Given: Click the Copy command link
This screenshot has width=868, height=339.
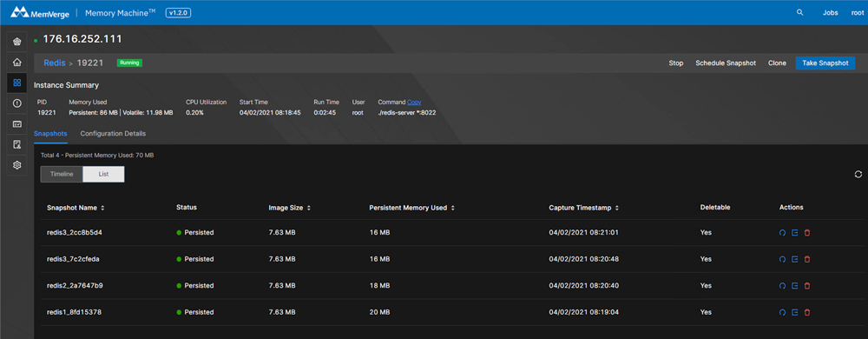Looking at the screenshot, I should click(414, 103).
